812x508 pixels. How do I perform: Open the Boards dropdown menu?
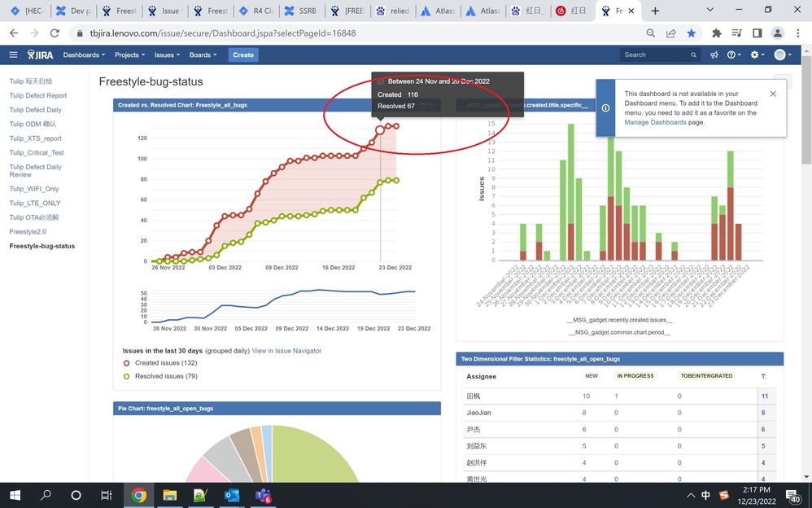tap(203, 55)
